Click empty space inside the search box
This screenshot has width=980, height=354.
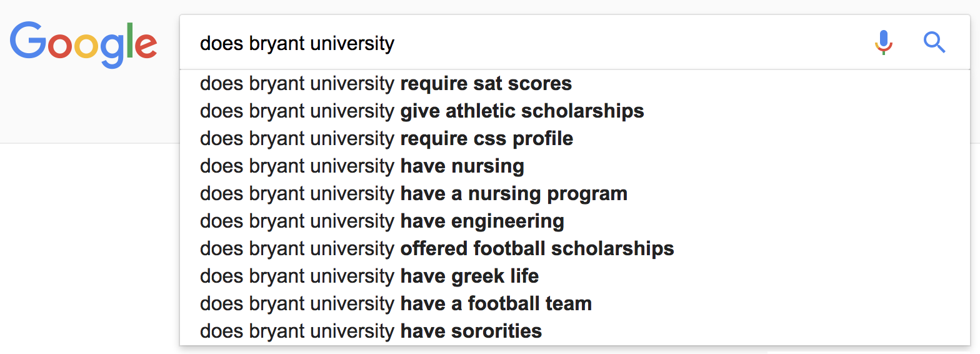pyautogui.click(x=625, y=43)
